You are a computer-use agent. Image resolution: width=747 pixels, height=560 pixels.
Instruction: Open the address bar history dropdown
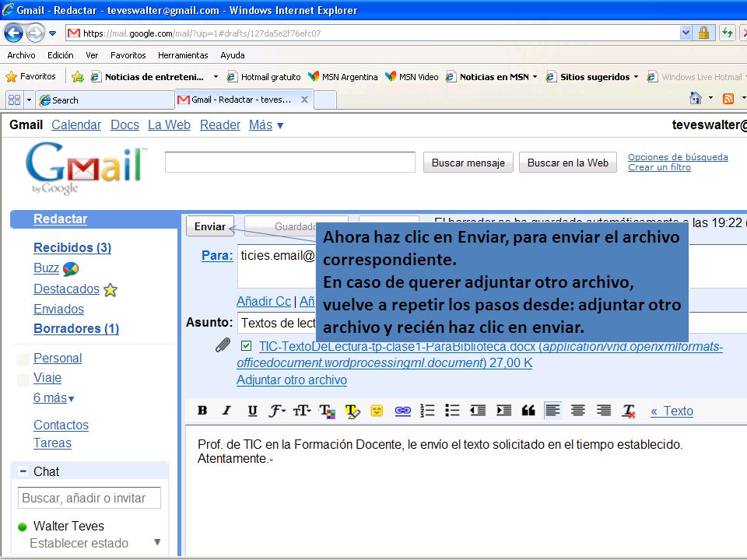[686, 33]
